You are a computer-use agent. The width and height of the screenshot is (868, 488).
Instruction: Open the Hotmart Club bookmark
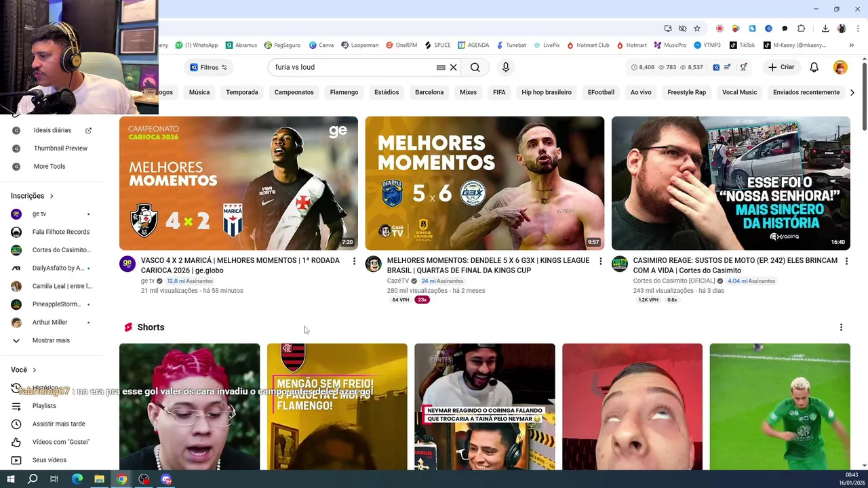(587, 45)
